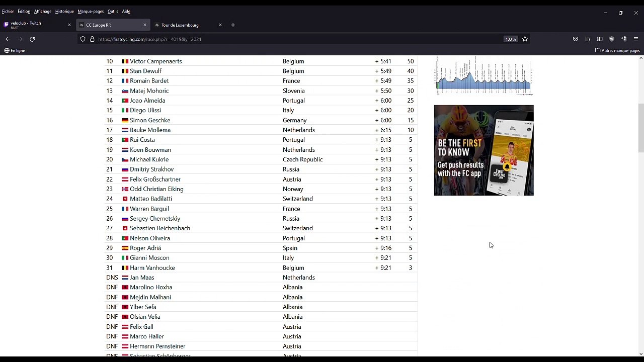Open rider Sergey Chernetskiy

(x=155, y=219)
